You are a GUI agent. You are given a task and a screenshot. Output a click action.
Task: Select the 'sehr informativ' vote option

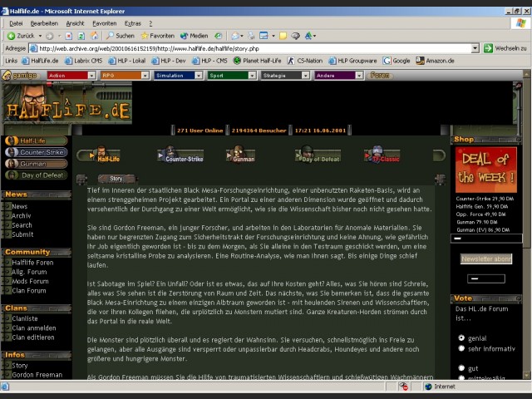pyautogui.click(x=461, y=348)
